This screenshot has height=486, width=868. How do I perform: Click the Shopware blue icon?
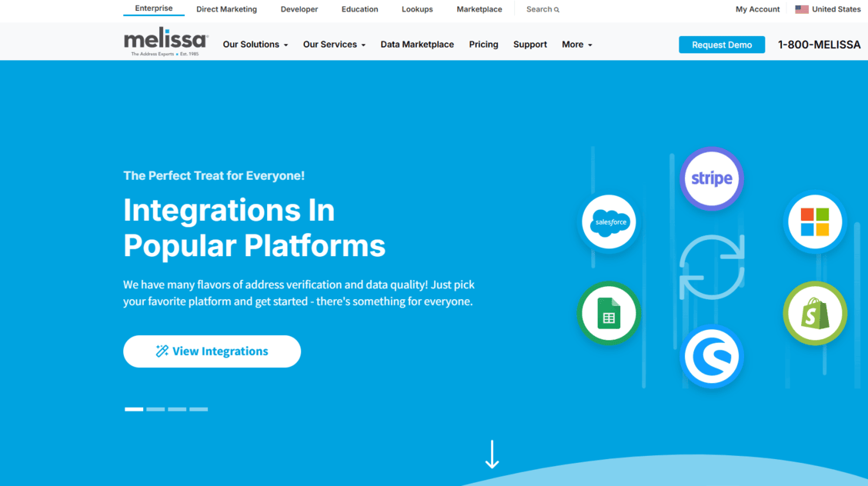711,357
